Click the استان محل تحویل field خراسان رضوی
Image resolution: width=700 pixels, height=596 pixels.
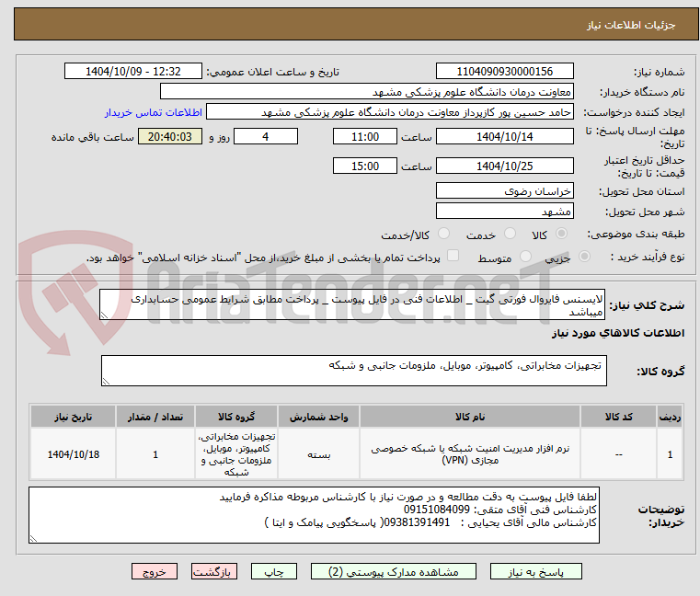[504, 191]
